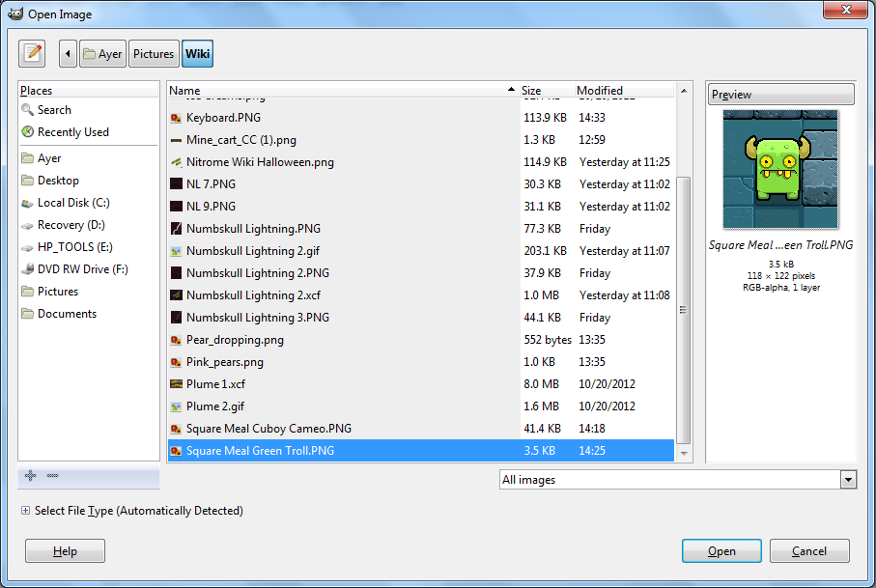Screen dimensions: 876x588
Task: Click the NL 7.PNG file icon
Action: click(x=176, y=184)
